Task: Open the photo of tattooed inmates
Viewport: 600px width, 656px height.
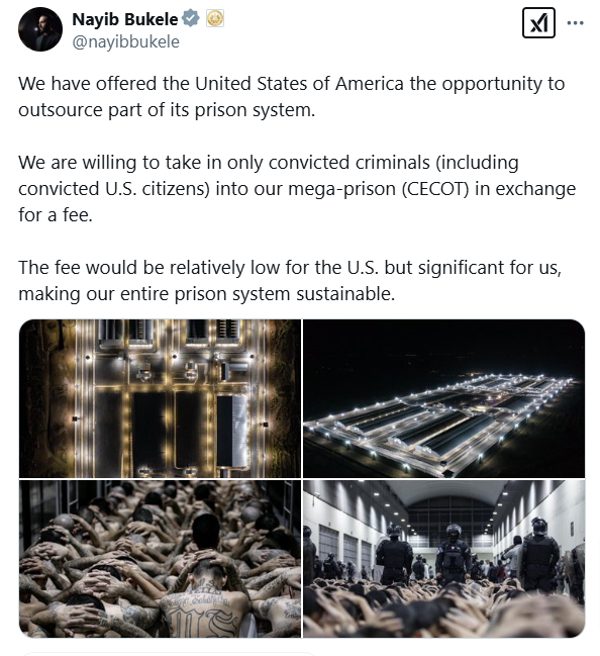Action: (158, 558)
